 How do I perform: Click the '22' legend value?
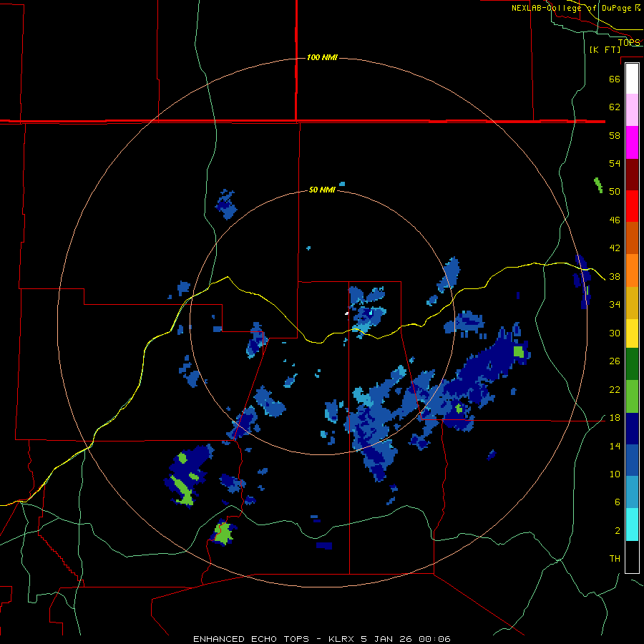615,390
